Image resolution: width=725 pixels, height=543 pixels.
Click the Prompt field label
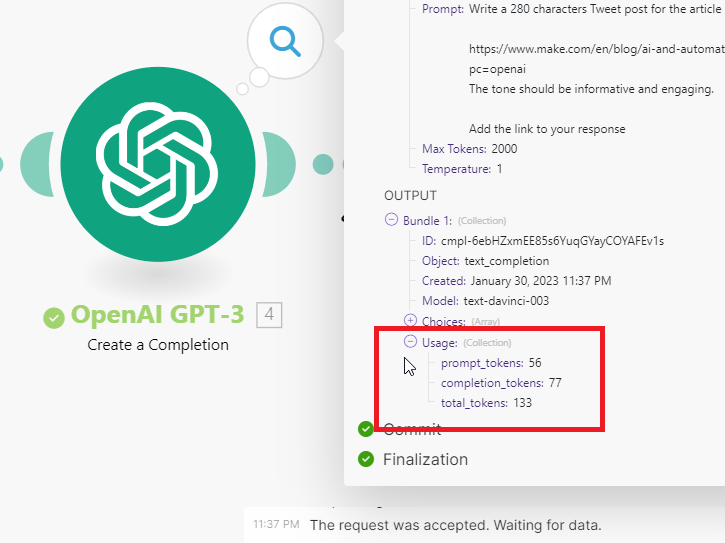pyautogui.click(x=443, y=9)
